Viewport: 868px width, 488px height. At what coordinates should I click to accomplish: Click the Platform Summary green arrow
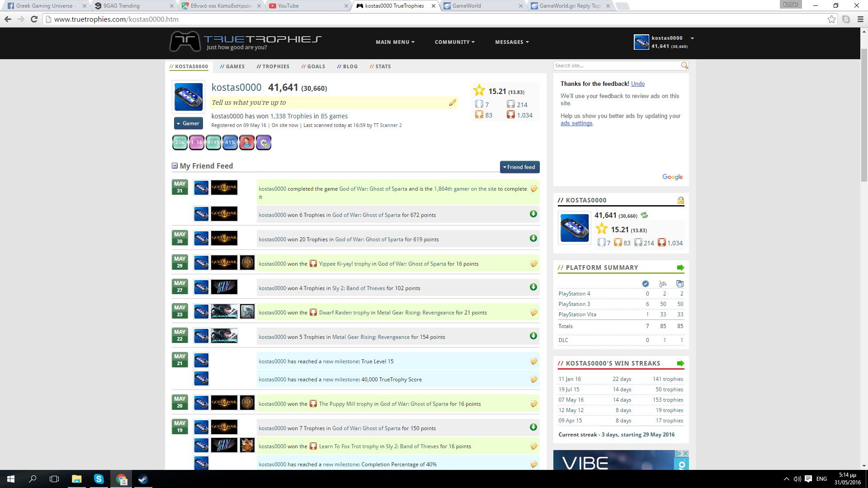[680, 267]
